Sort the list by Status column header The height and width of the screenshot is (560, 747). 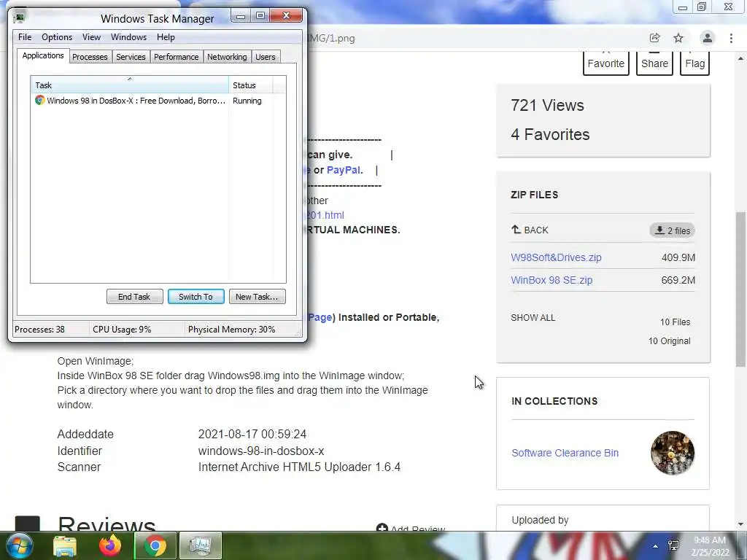[x=250, y=85]
